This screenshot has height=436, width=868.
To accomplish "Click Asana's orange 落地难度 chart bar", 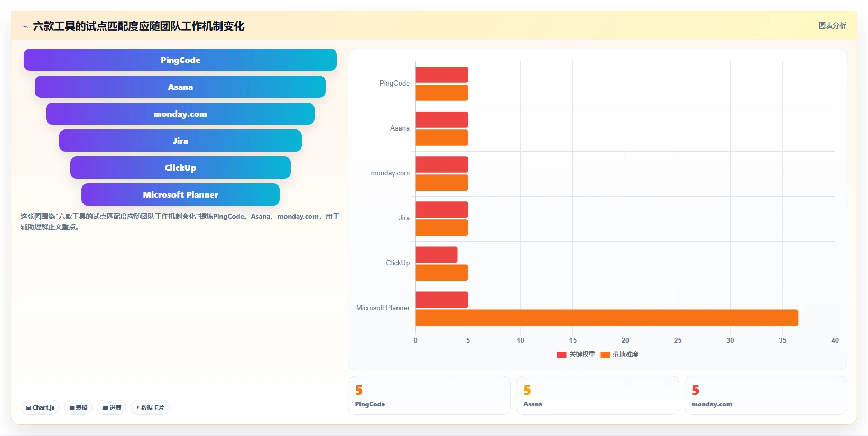I will [442, 137].
